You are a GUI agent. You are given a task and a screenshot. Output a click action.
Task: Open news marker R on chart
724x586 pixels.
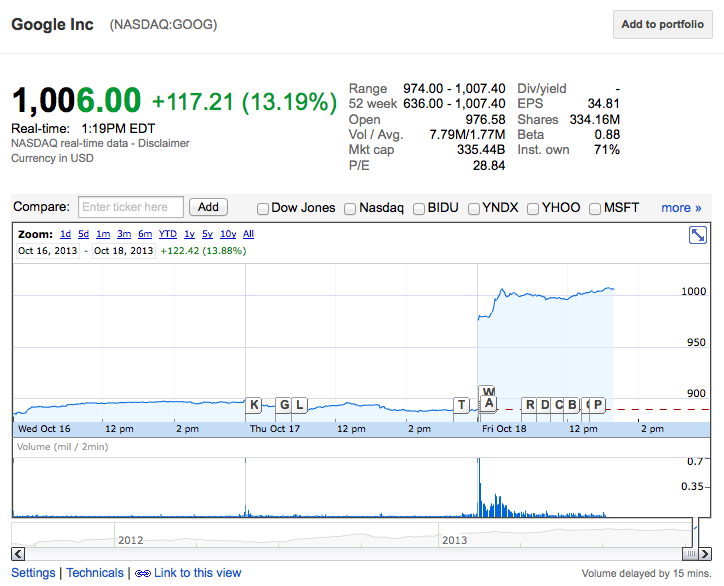point(530,405)
